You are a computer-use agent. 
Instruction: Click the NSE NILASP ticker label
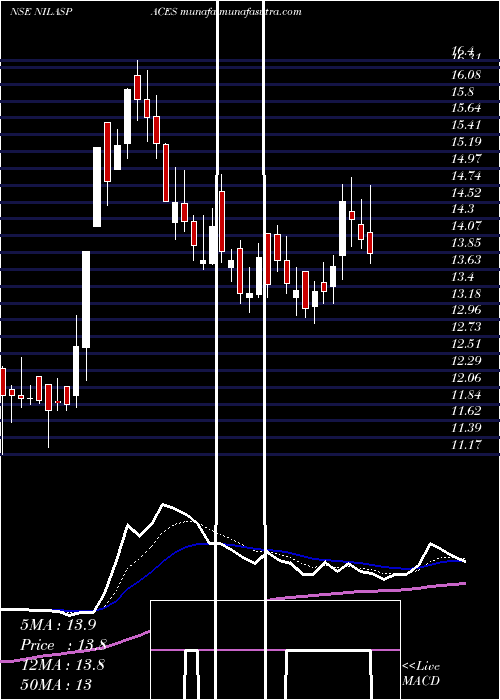coord(41,12)
